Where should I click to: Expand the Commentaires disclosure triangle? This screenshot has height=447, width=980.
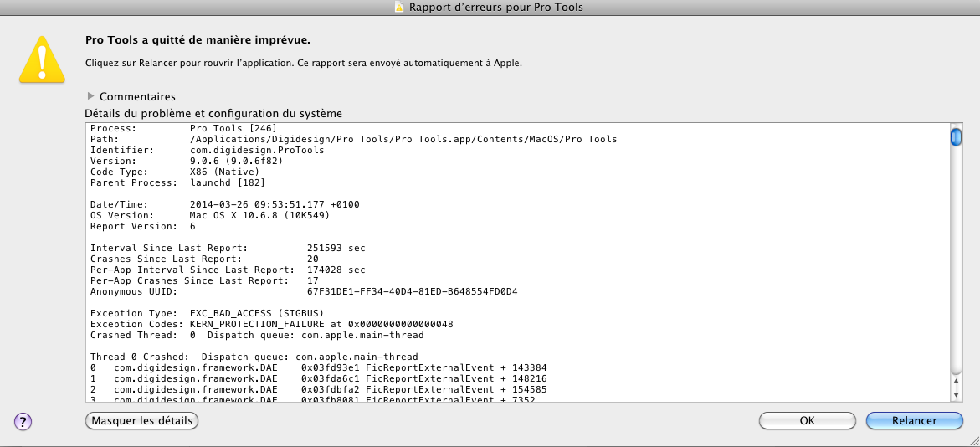(90, 96)
